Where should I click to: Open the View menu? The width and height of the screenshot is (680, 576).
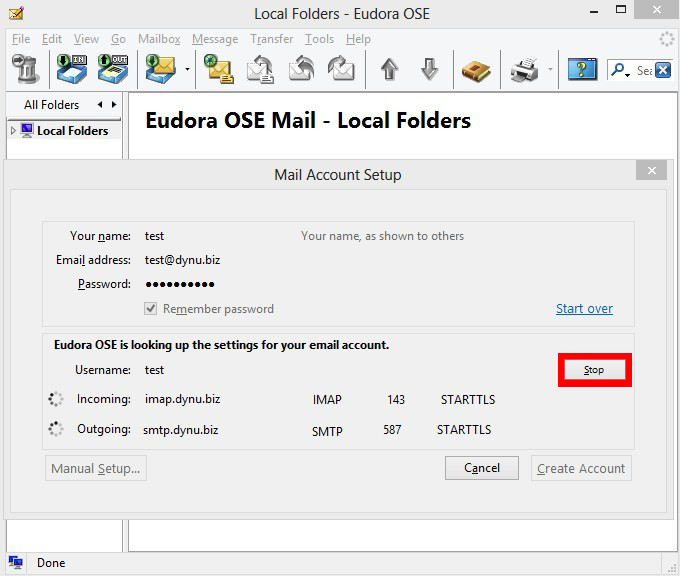86,39
